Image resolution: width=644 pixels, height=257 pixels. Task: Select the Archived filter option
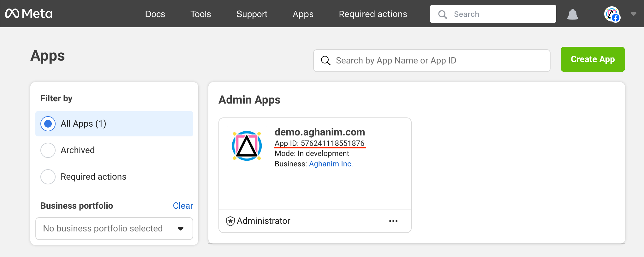click(48, 150)
